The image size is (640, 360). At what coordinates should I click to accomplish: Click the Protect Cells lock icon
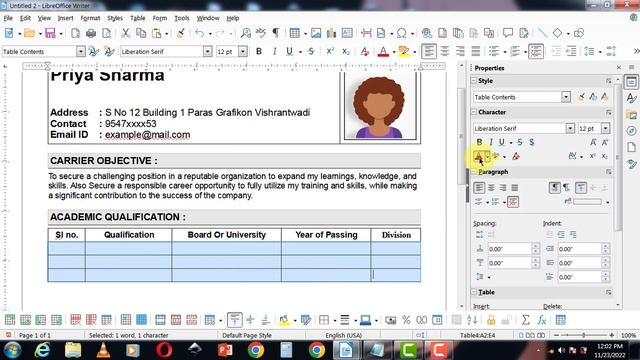coord(491,320)
